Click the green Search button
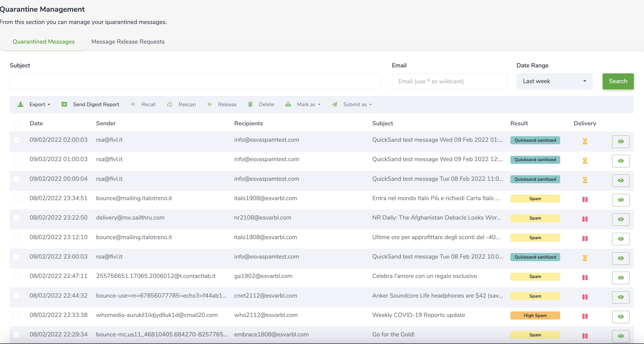This screenshot has height=344, width=644. pos(618,81)
